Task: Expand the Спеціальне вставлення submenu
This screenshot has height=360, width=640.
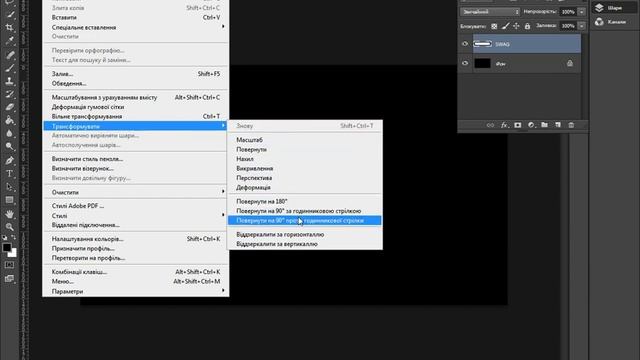Action: click(136, 27)
